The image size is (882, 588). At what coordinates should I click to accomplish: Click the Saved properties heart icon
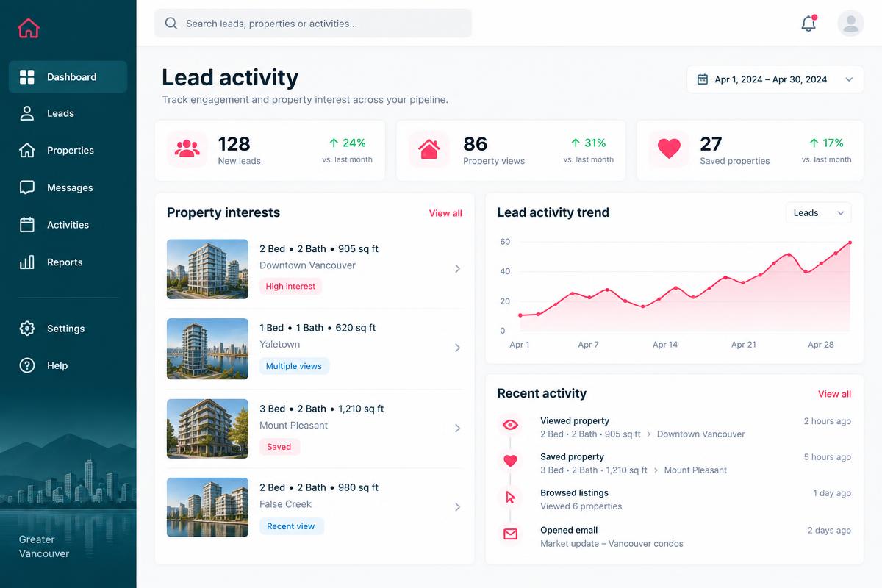(x=669, y=149)
